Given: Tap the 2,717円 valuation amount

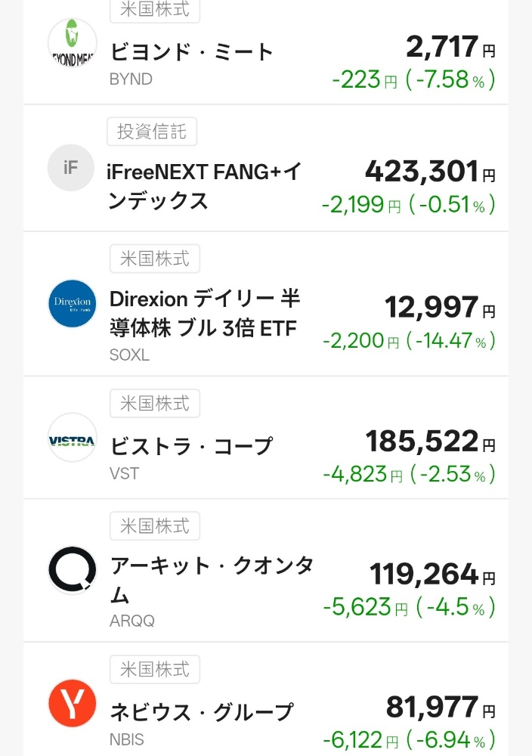Looking at the screenshot, I should 450,48.
